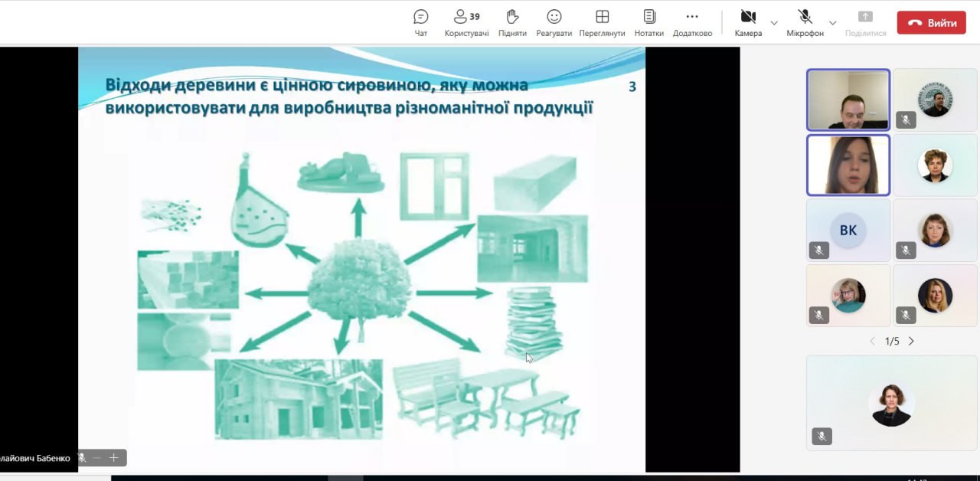
Task: Go to next participants page arrow
Action: [911, 341]
